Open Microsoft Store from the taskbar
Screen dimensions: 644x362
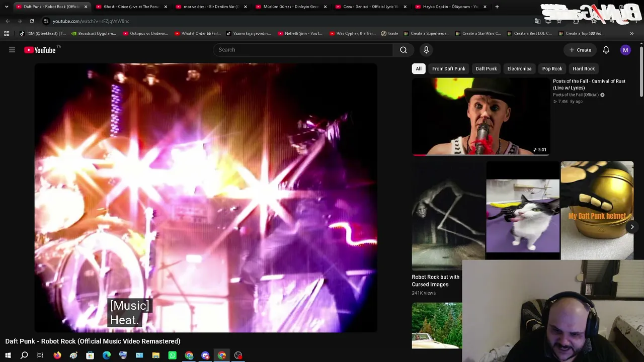[90, 355]
